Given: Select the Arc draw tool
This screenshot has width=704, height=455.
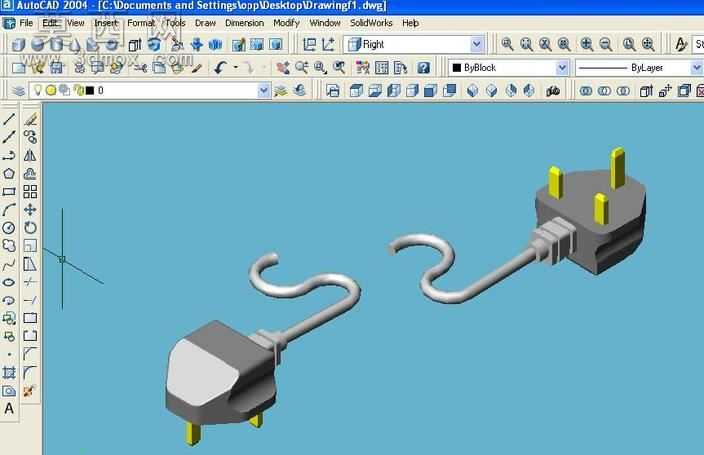Looking at the screenshot, I should pos(9,210).
